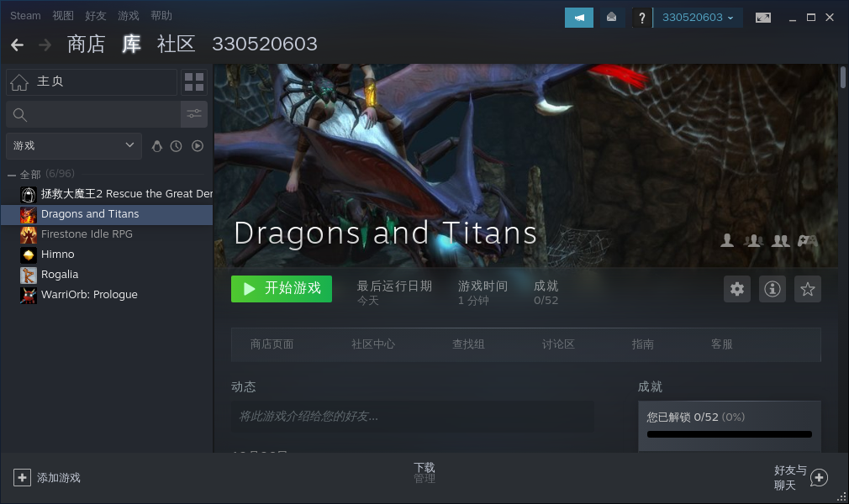The width and height of the screenshot is (849, 504).
Task: Click the Himno game icon
Action: click(x=28, y=255)
